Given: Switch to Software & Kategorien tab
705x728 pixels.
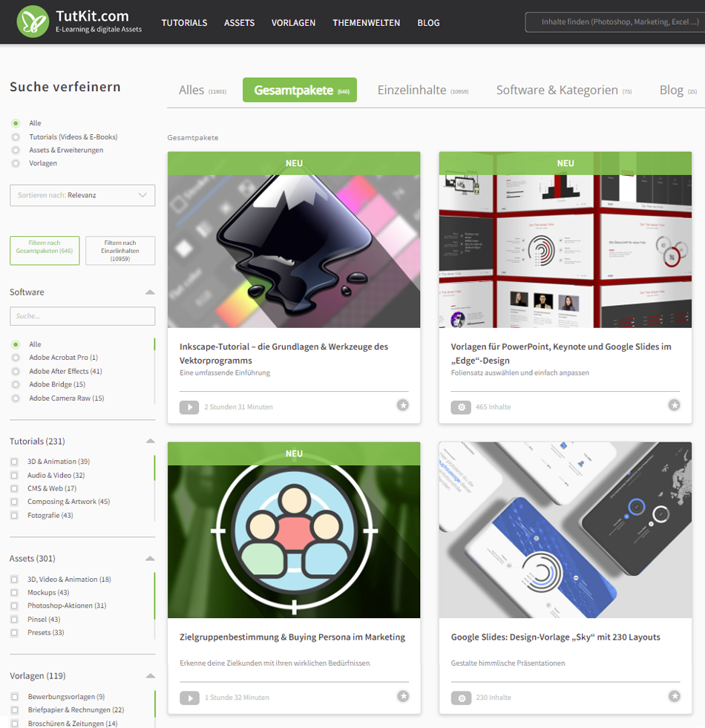Looking at the screenshot, I should pyautogui.click(x=564, y=90).
